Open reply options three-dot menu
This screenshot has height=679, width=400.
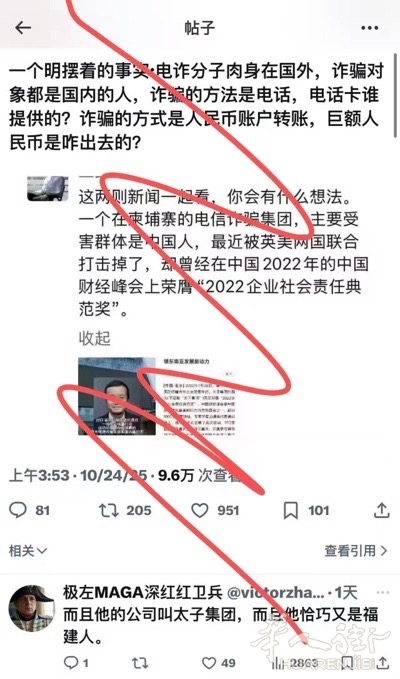[383, 592]
